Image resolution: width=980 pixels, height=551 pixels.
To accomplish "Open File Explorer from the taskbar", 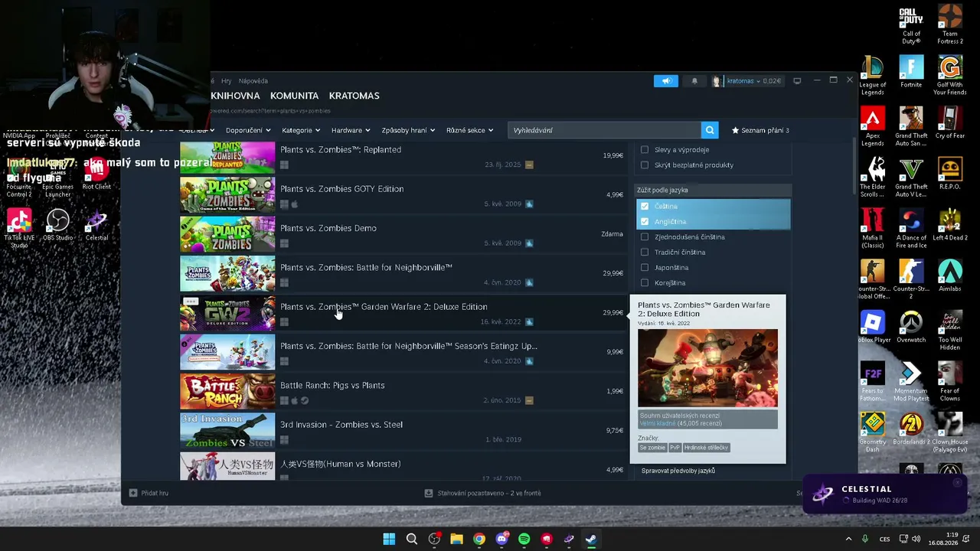I will pos(456,539).
